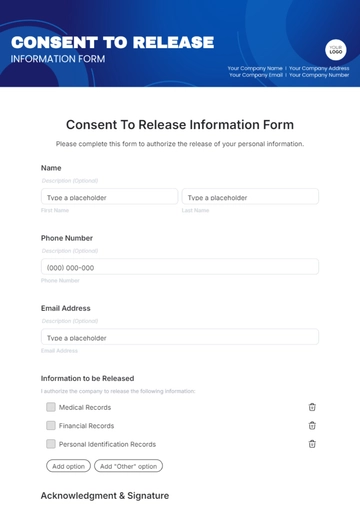This screenshot has height=510, width=360.
Task: Click the Add option button
Action: (x=68, y=466)
